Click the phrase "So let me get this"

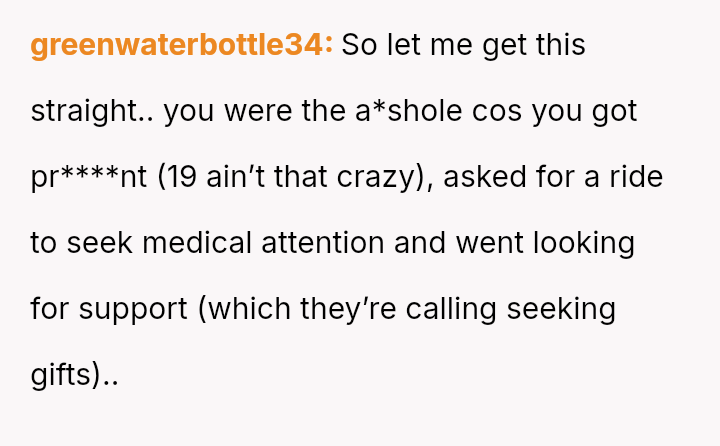click(x=463, y=45)
